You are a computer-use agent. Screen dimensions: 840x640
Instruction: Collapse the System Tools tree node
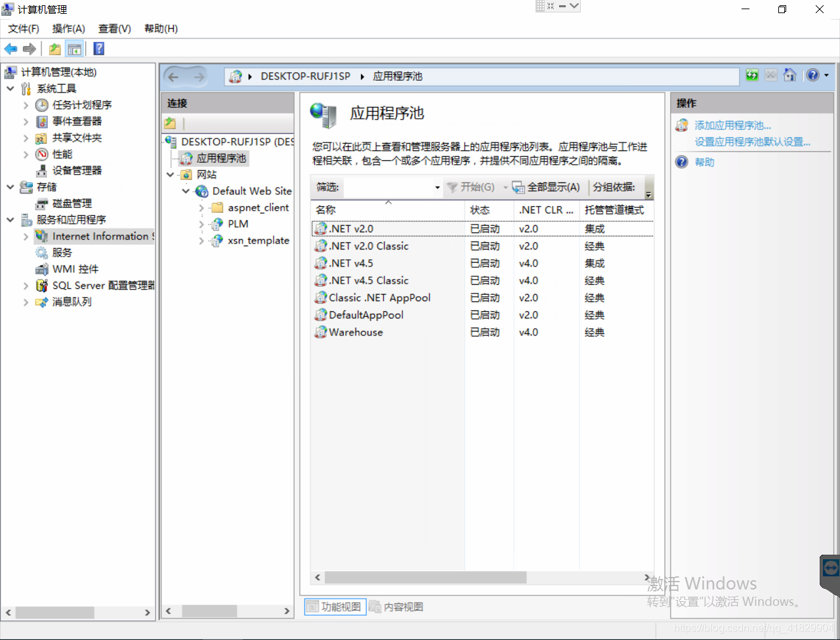(10, 89)
